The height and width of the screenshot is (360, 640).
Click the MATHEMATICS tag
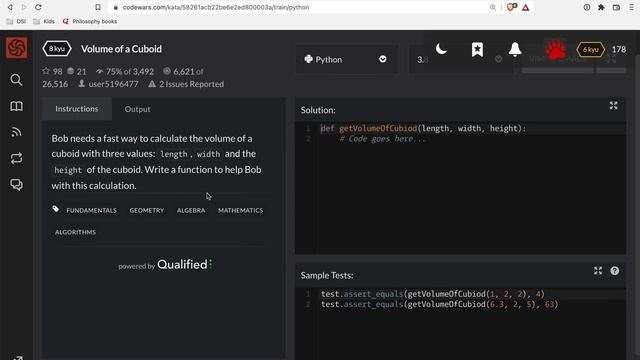click(x=240, y=210)
